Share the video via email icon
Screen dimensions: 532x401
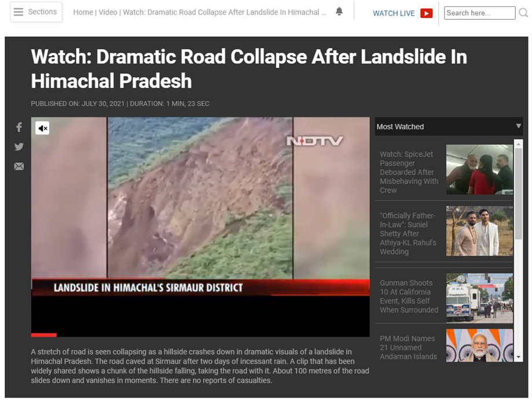click(19, 166)
